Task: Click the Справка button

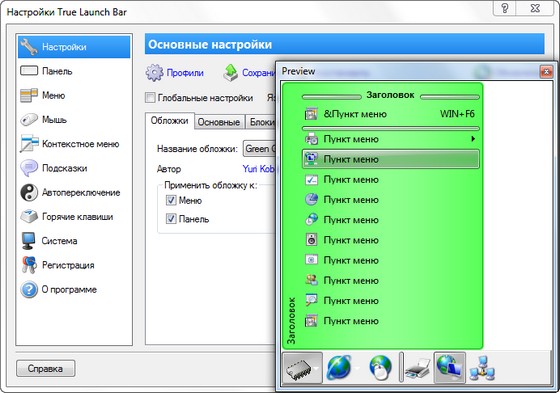Action: (45, 368)
